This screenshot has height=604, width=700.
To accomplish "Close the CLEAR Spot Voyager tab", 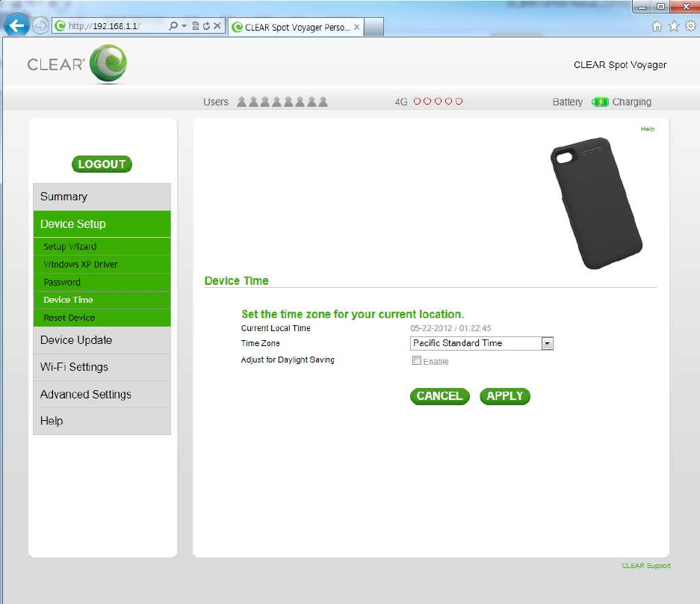I will point(356,27).
